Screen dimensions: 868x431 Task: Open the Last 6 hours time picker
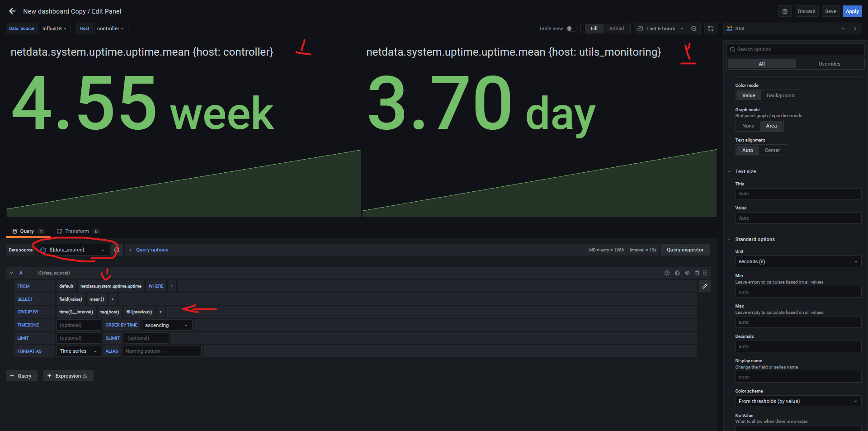tap(660, 28)
